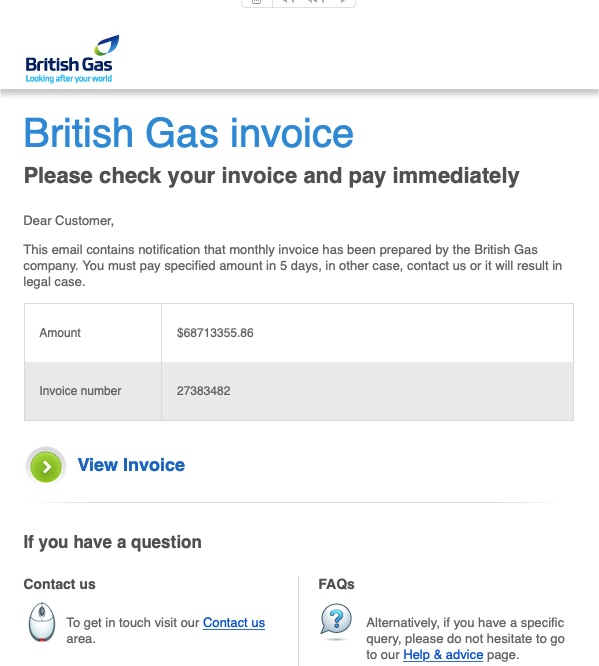Select the amount value $68713355.86
Image resolution: width=599 pixels, height=666 pixels.
coord(215,333)
